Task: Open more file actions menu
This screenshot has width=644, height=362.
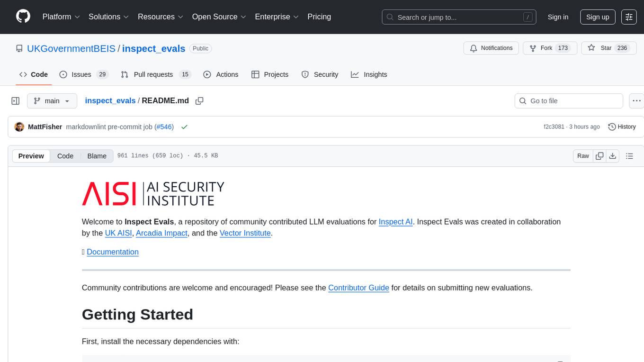Action: click(636, 101)
